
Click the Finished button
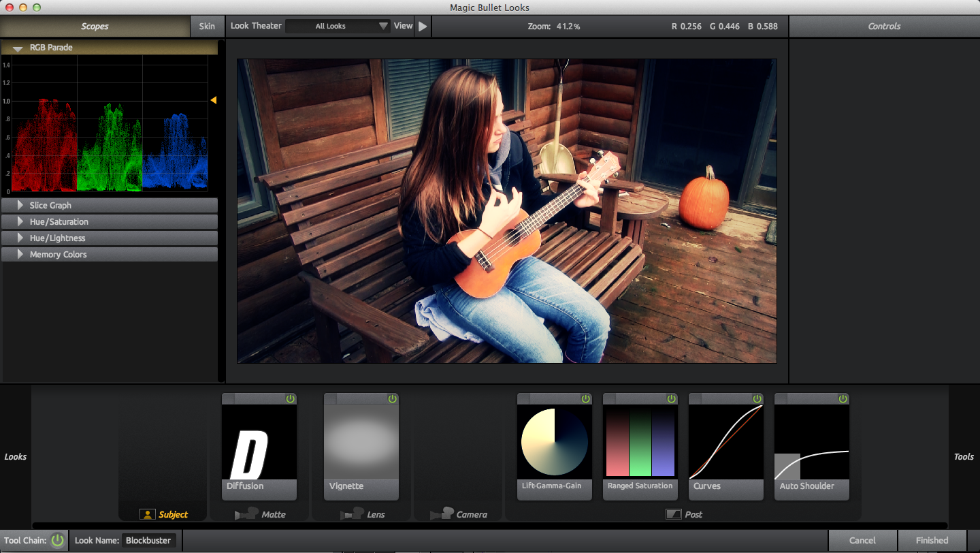coord(932,541)
